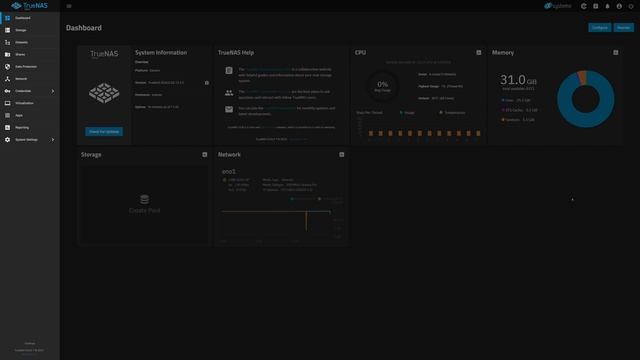Open the Dashboard sidebar item
The image size is (640, 360).
[x=30, y=18]
